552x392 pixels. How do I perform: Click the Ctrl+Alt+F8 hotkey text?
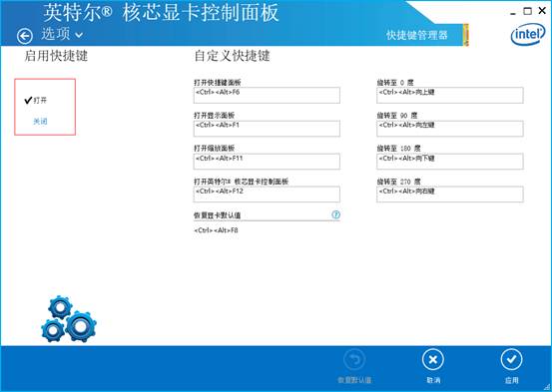216,230
